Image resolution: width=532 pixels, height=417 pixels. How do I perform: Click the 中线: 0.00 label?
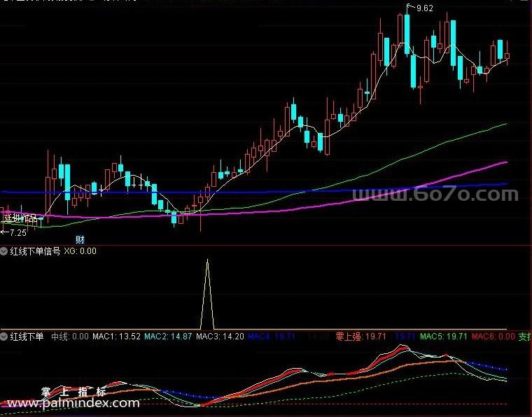(x=70, y=337)
